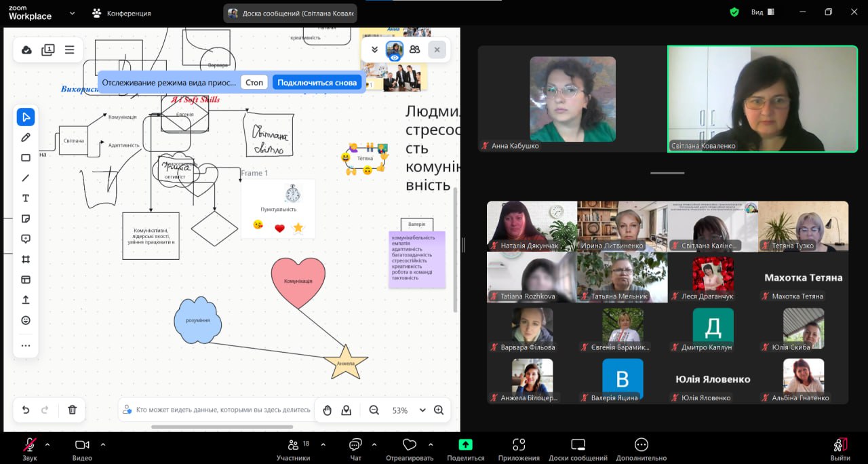
Task: Switch to the Конференция tab
Action: tap(122, 13)
